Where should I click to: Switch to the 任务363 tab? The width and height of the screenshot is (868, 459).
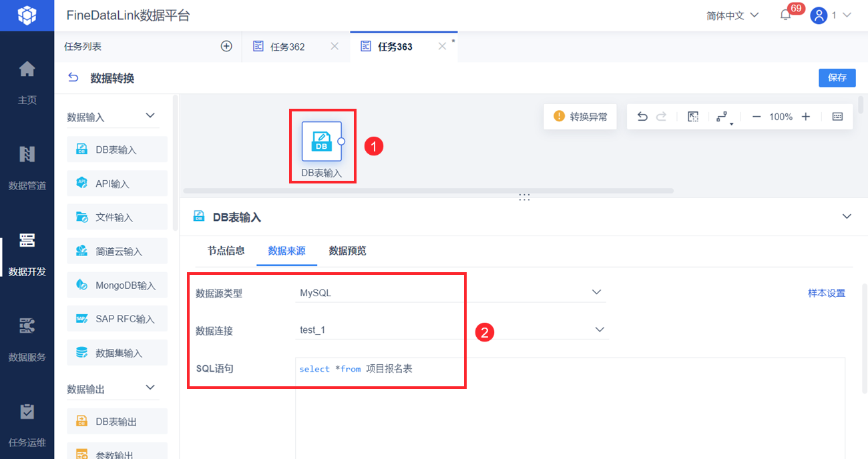(395, 47)
